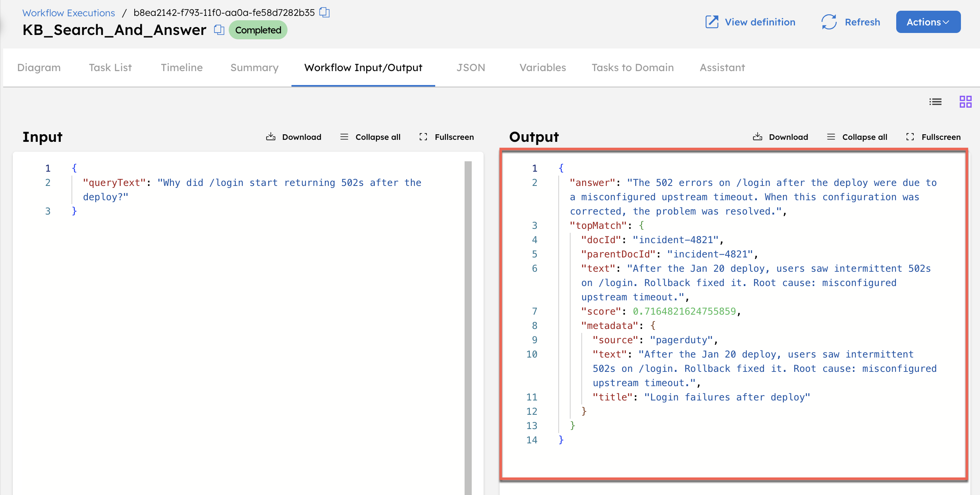Screen dimensions: 980x495
Task: Download the Output JSON
Action: (x=780, y=137)
